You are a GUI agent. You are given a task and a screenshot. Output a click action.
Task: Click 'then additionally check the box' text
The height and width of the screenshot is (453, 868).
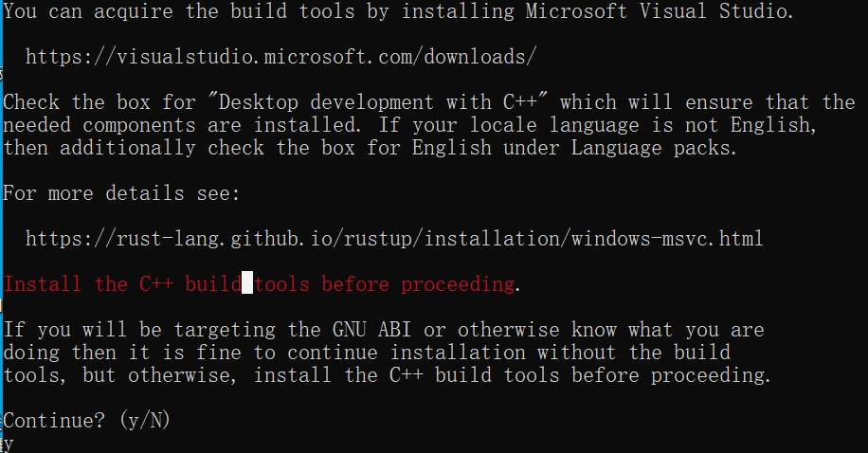tap(179, 148)
